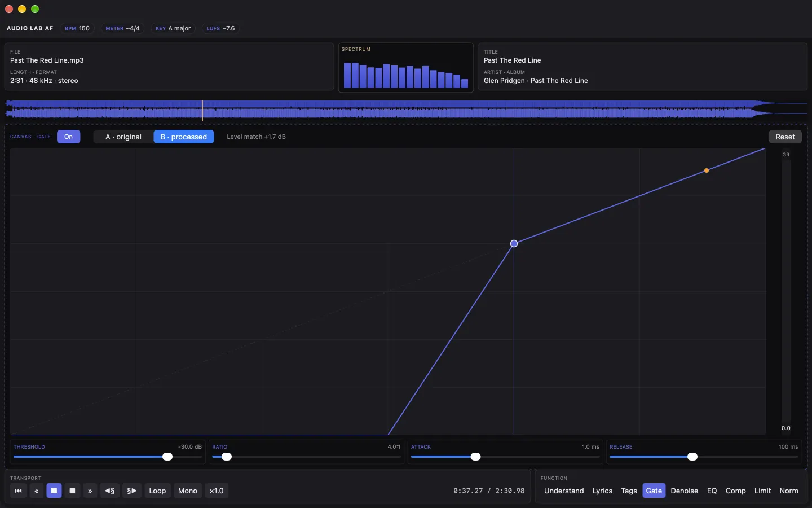The width and height of the screenshot is (812, 508).
Task: Select A · original comparison
Action: coord(123,137)
